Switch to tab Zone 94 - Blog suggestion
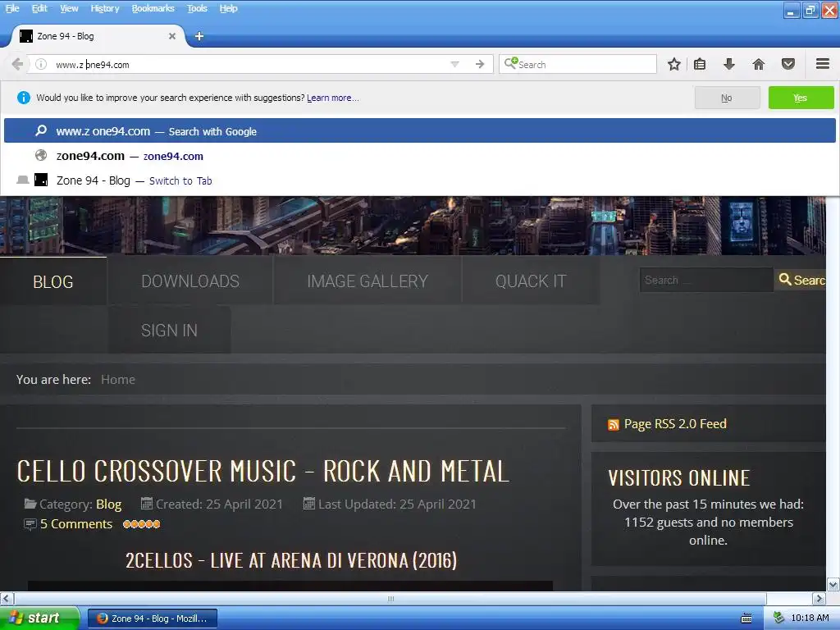 click(419, 180)
